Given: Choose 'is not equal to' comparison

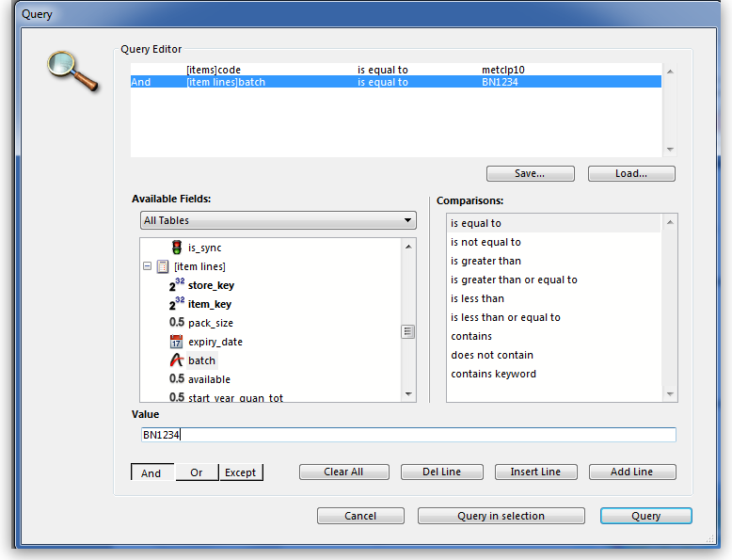Looking at the screenshot, I should tap(485, 242).
